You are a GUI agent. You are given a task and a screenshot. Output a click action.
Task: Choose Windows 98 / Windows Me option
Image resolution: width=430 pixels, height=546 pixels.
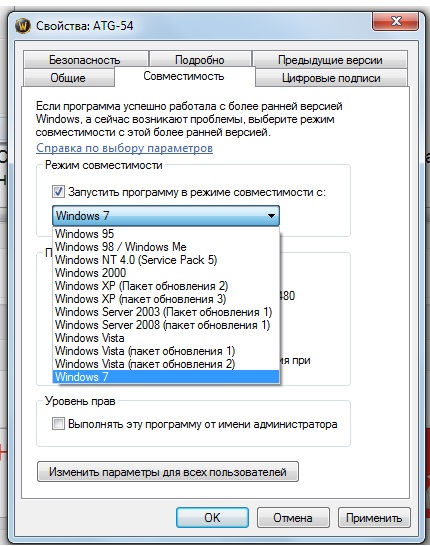click(x=166, y=247)
